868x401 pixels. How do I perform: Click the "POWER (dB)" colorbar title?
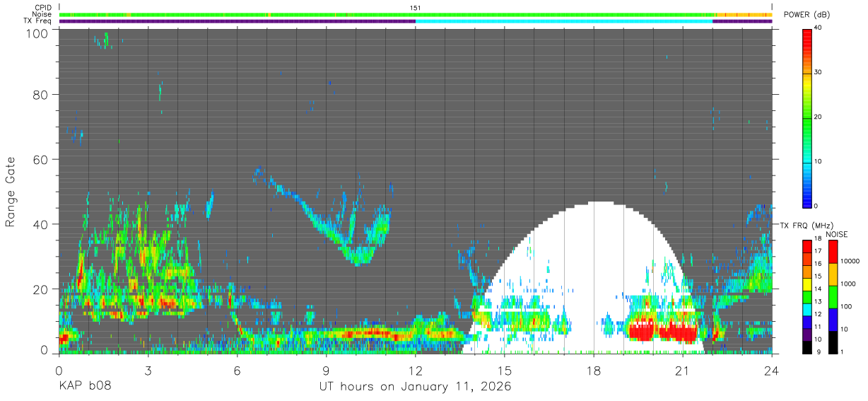(x=807, y=15)
